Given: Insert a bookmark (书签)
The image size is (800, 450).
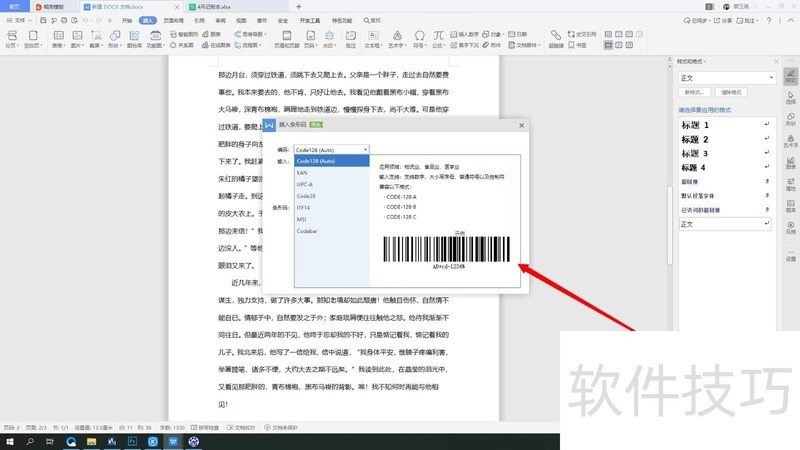Looking at the screenshot, I should pos(577,45).
